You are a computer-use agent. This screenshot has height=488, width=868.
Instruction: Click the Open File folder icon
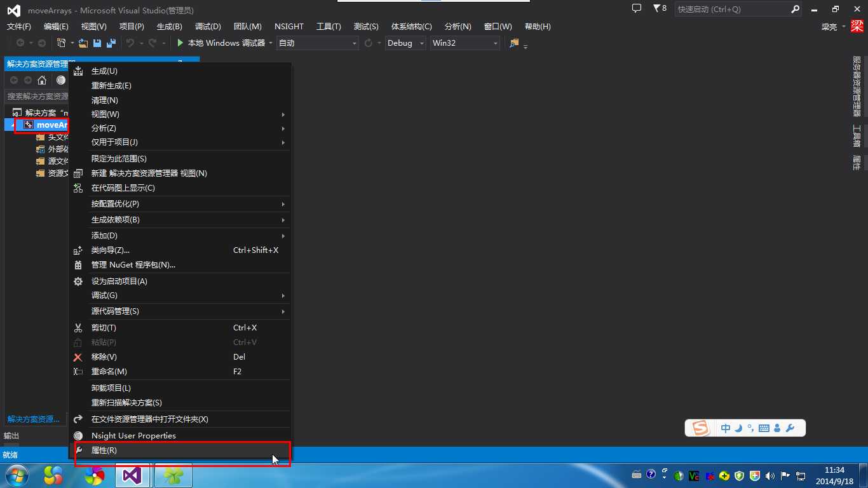[x=83, y=43]
